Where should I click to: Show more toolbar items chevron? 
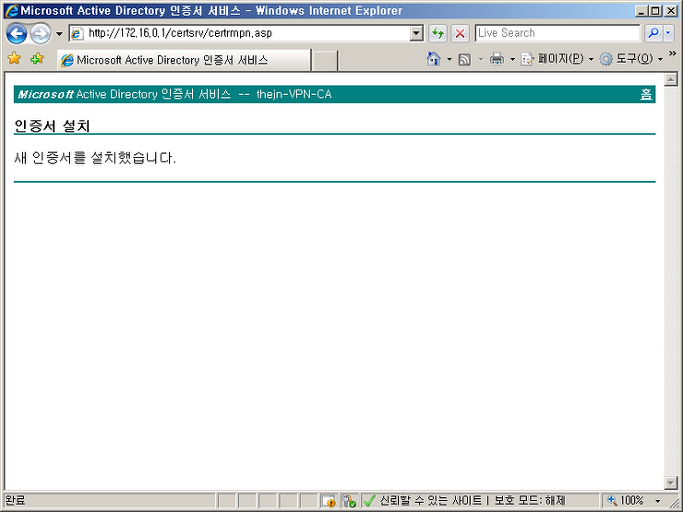coord(672,54)
